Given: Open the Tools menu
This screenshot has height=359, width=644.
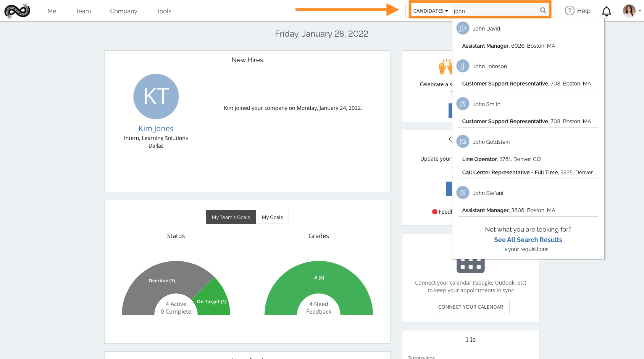Looking at the screenshot, I should [164, 11].
